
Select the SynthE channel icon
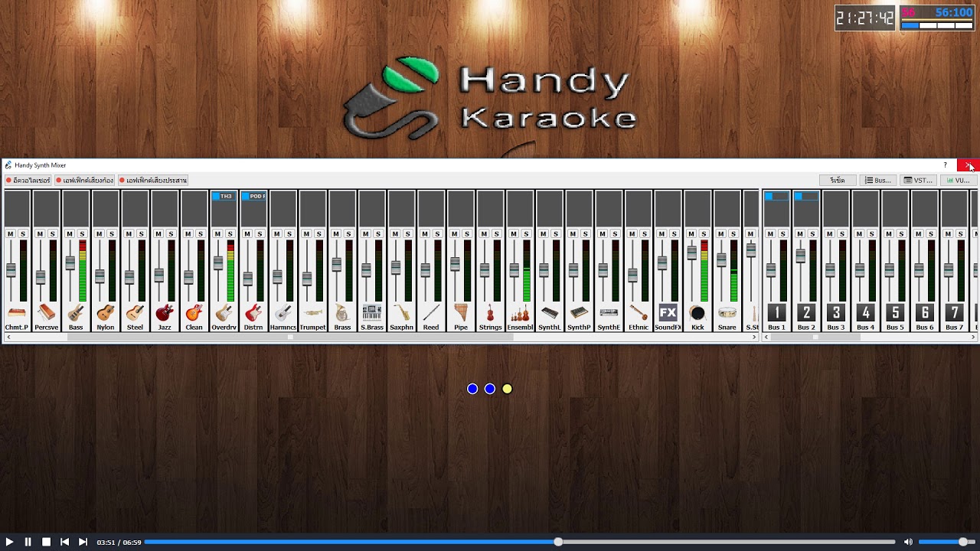click(609, 312)
